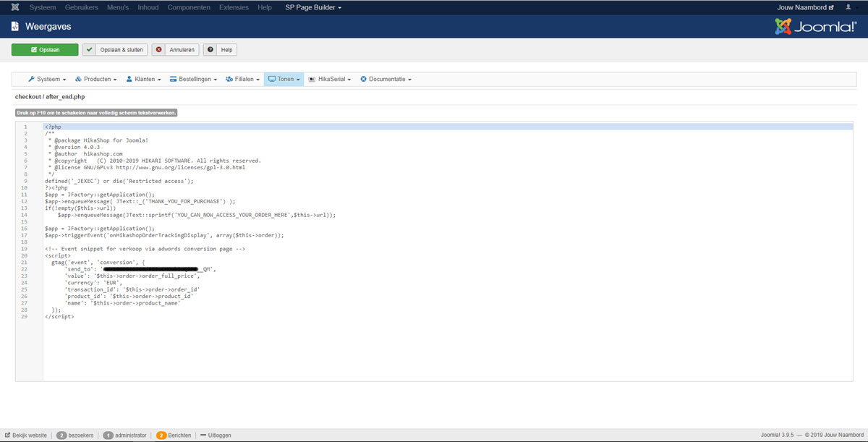Image resolution: width=868 pixels, height=442 pixels.
Task: Click the orange Berichten count badge
Action: (x=161, y=435)
